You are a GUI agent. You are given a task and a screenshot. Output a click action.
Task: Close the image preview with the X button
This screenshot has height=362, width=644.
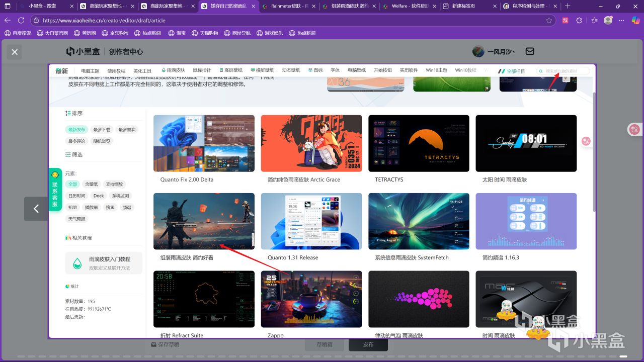coord(15,52)
